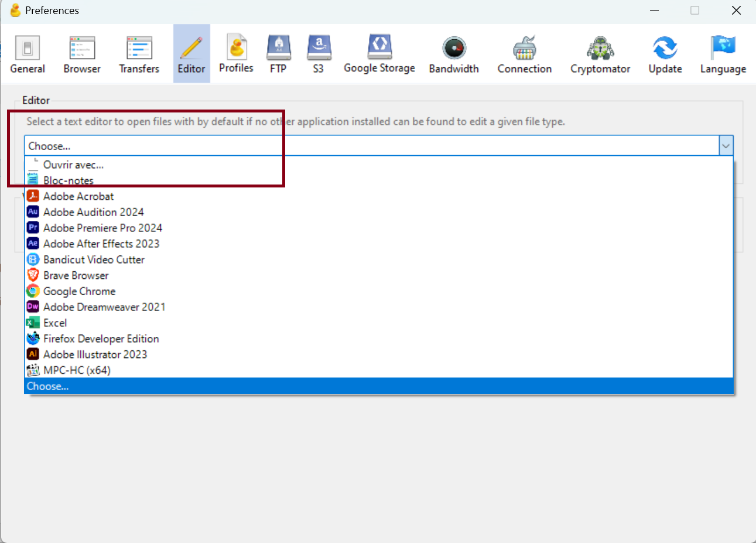Open the Transfers preferences section
This screenshot has height=543, width=756.
click(139, 54)
